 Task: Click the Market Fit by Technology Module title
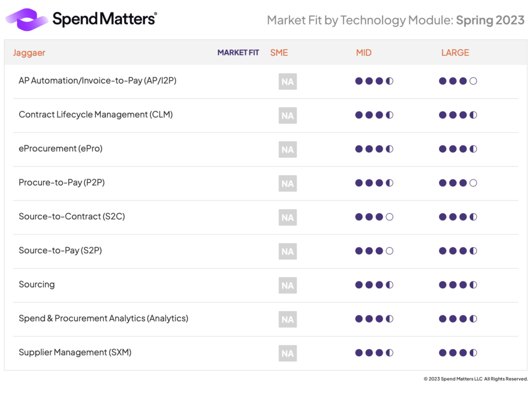pos(395,20)
